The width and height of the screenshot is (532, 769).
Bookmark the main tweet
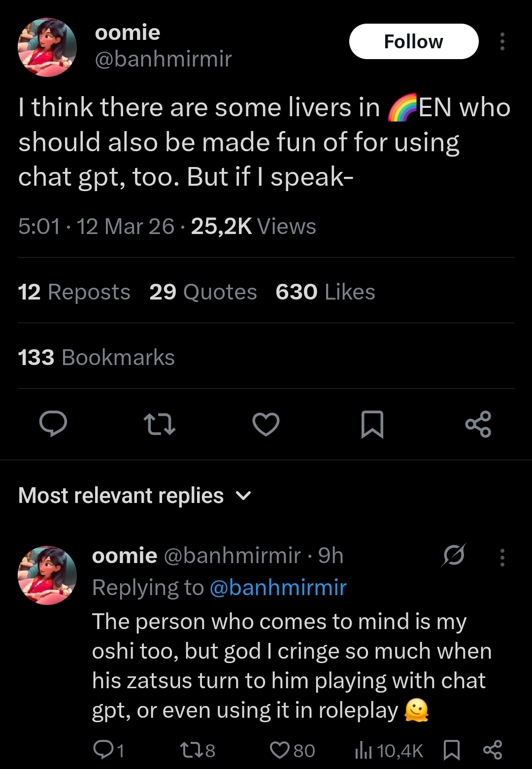[x=372, y=424]
